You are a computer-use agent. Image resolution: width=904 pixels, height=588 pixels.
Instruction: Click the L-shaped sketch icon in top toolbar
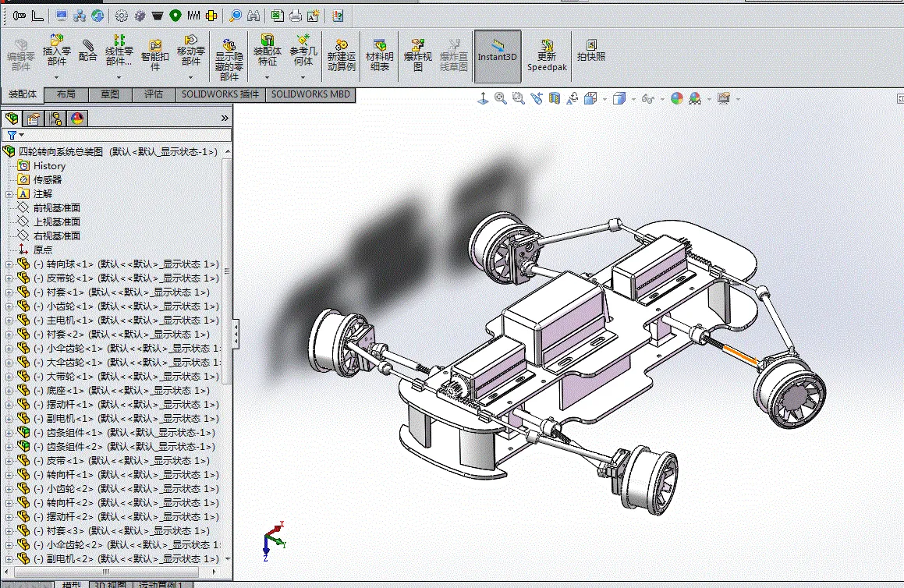pyautogui.click(x=37, y=16)
